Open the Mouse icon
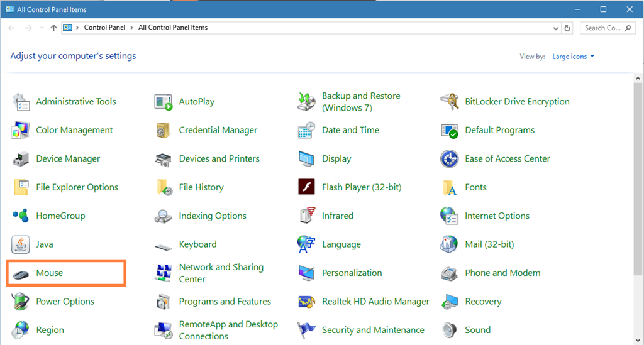644x345 pixels. click(21, 274)
